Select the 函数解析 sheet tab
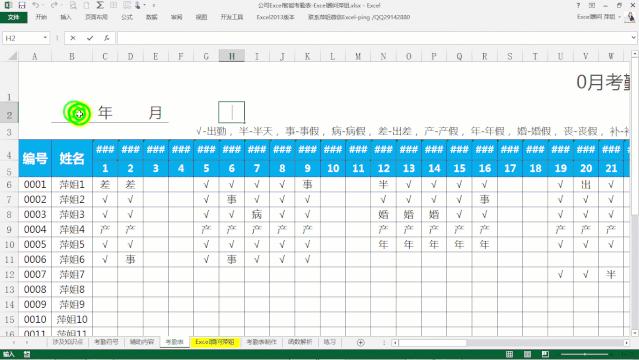Screen dimensions: 639x360 (x=300, y=342)
